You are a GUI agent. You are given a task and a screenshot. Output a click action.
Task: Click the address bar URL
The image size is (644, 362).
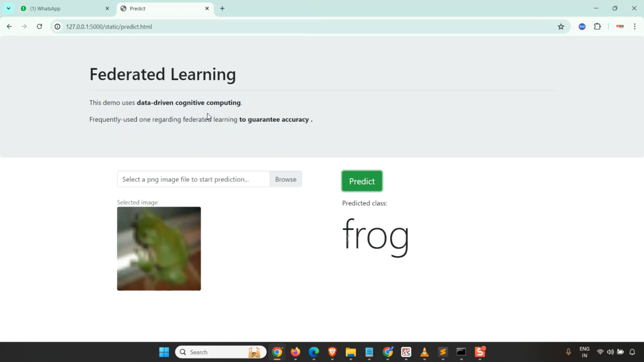[x=109, y=27]
